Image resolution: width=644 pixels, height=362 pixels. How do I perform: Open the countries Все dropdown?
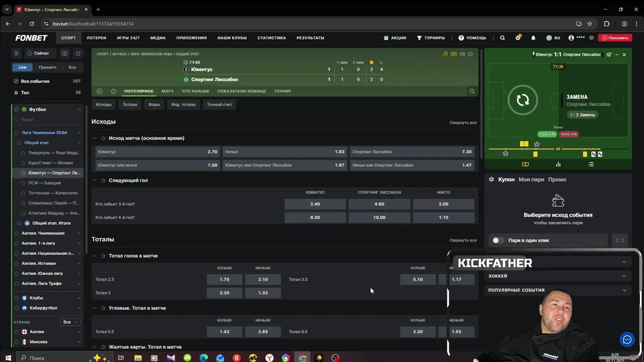coord(70,322)
